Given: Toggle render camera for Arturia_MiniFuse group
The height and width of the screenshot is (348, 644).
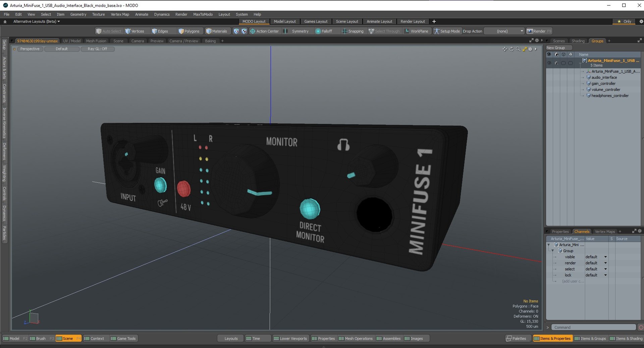Looking at the screenshot, I should point(556,63).
